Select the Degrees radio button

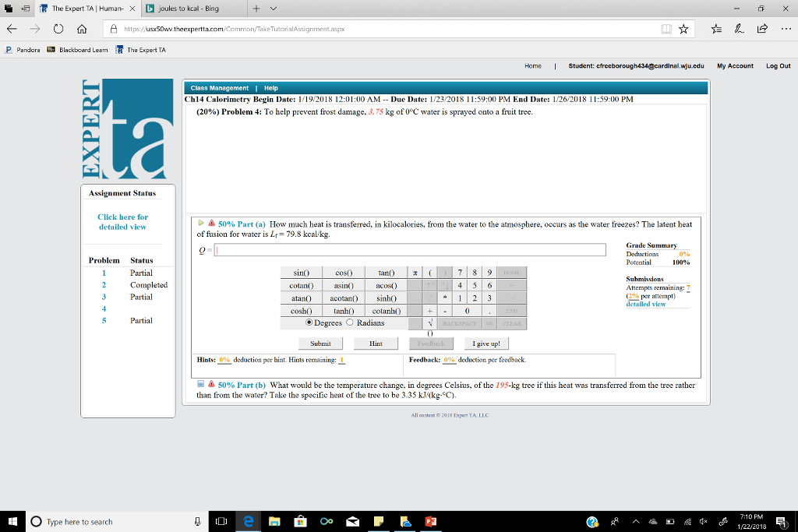pyautogui.click(x=309, y=322)
